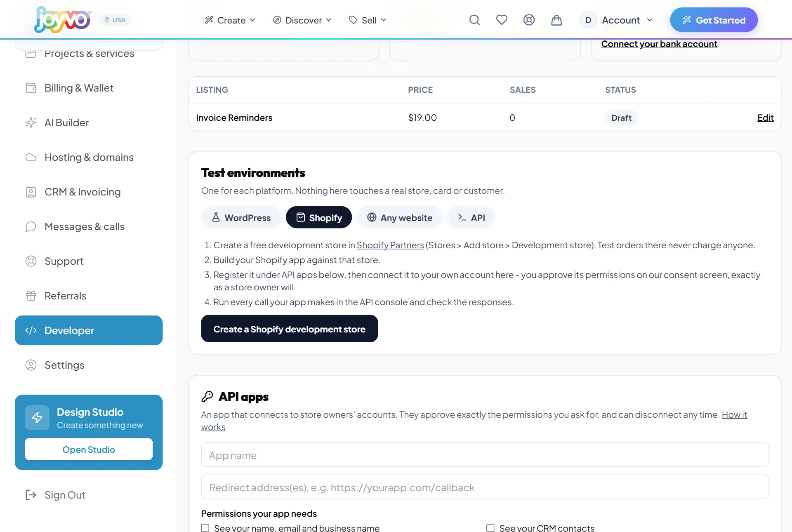792x532 pixels.
Task: Click the Draft status badge
Action: pos(621,118)
